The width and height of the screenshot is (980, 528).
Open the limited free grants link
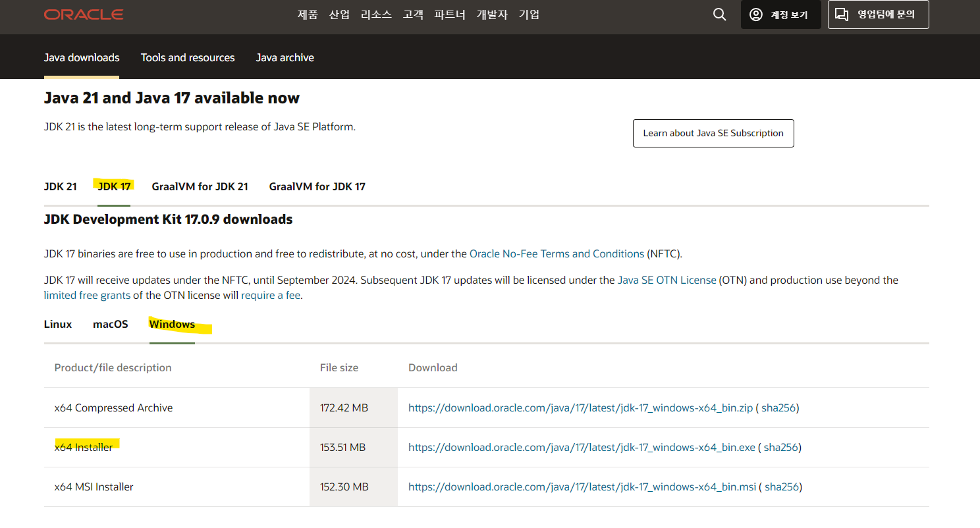point(87,296)
